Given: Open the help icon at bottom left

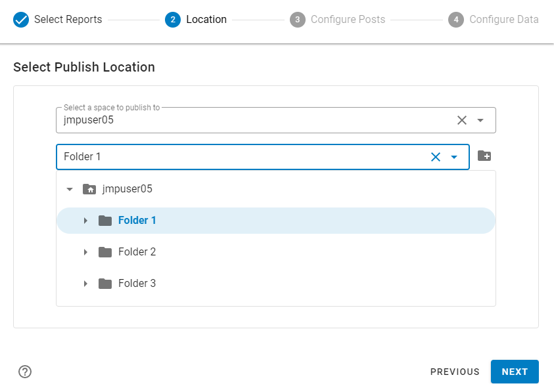Looking at the screenshot, I should click(25, 372).
